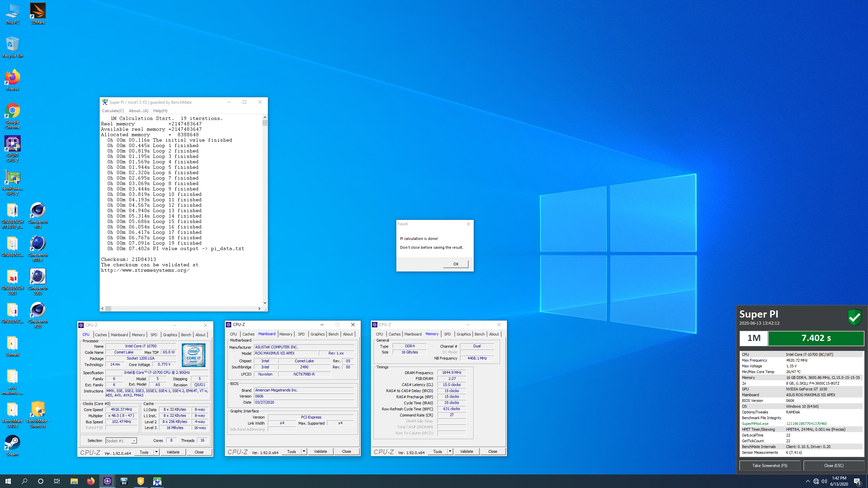
Task: Open About tab in middle CPU-Z window
Action: 348,334
